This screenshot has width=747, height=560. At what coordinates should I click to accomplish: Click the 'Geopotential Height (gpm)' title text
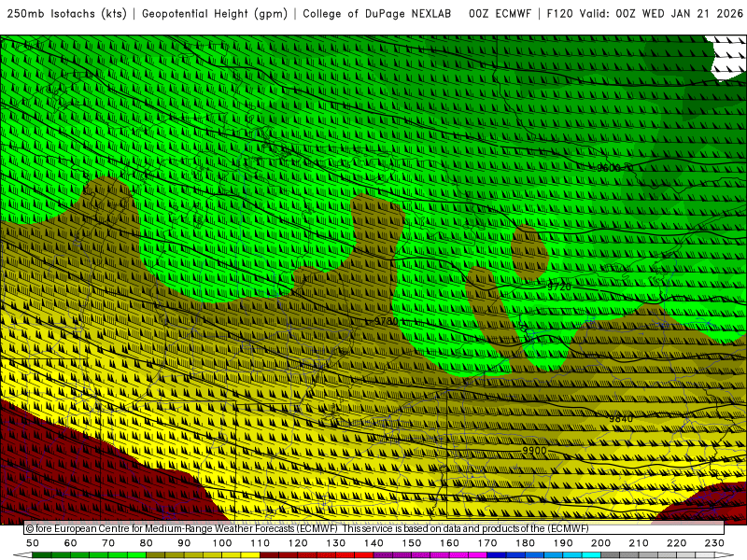(x=215, y=14)
